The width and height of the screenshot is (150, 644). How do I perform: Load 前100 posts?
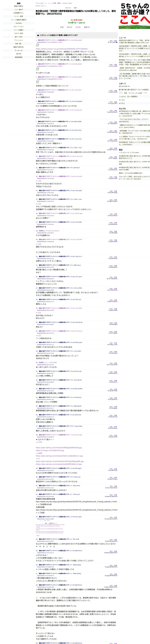pyautogui.click(x=69, y=27)
